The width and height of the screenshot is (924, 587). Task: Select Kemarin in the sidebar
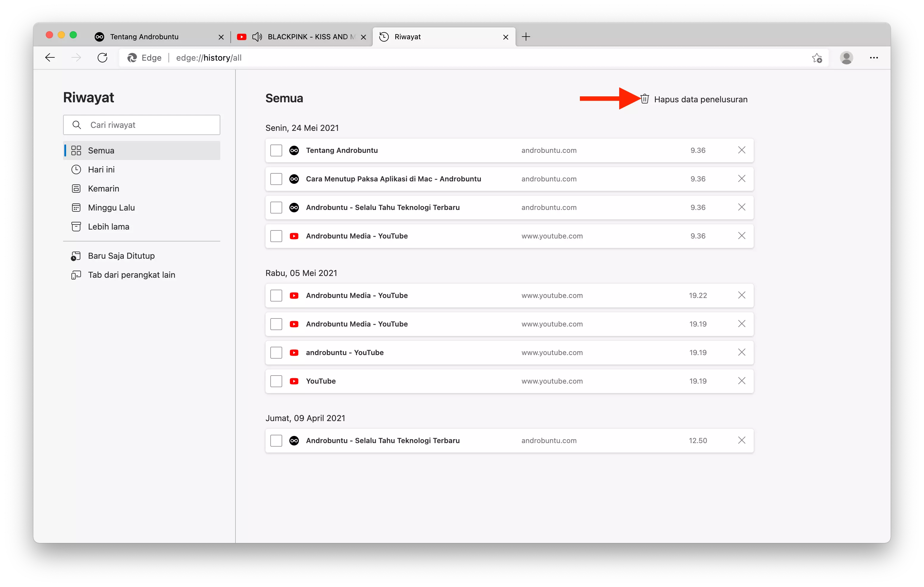pyautogui.click(x=103, y=188)
